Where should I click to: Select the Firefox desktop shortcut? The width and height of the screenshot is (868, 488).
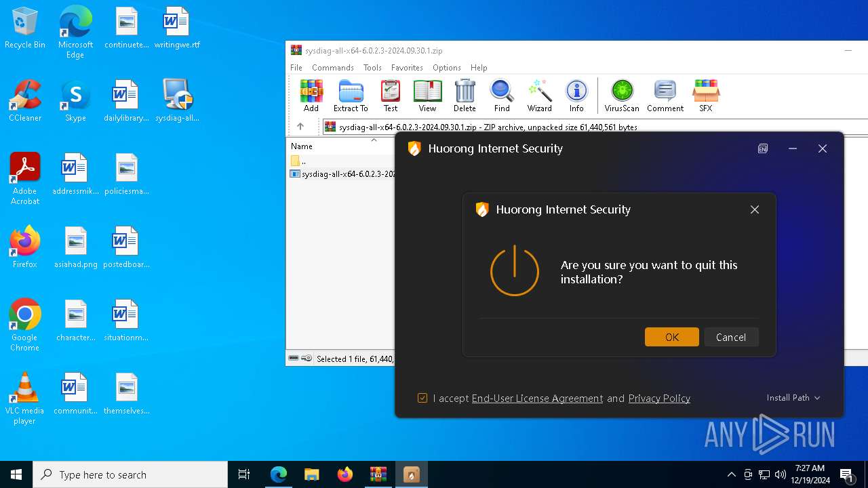coord(25,247)
